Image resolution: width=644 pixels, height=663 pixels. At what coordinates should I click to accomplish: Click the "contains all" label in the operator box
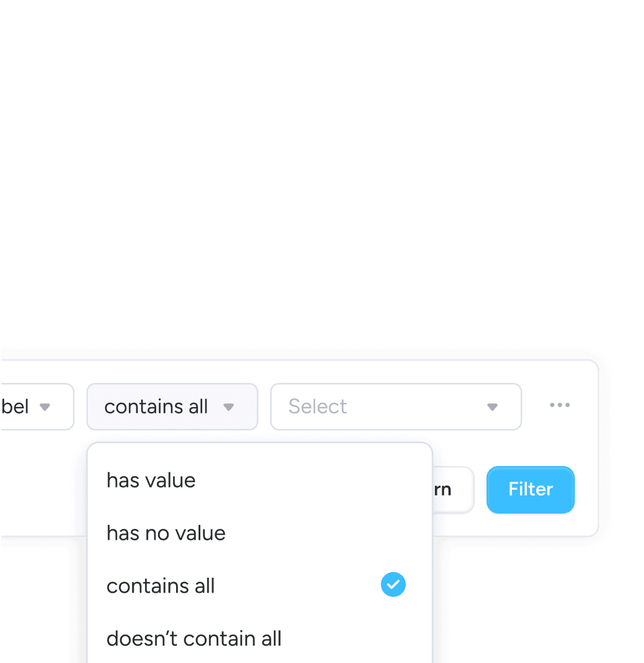tap(156, 407)
